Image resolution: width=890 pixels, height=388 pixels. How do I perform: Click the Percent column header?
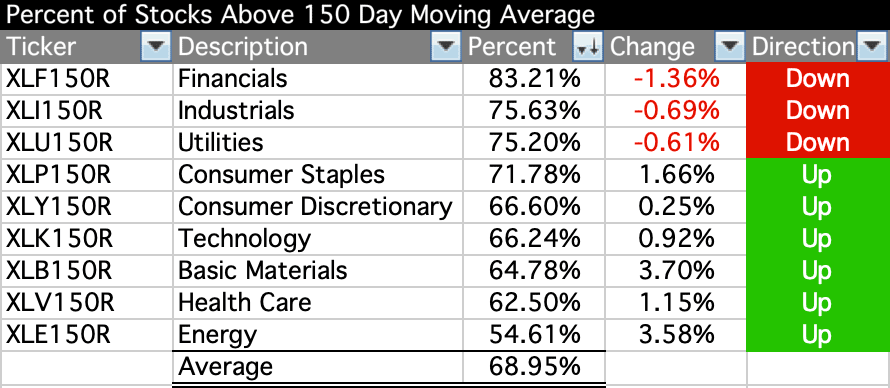518,47
